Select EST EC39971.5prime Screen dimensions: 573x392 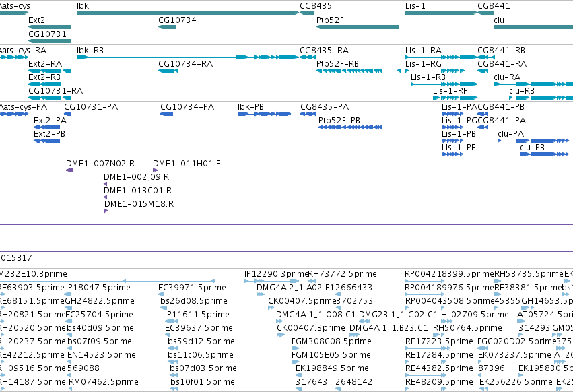pyautogui.click(x=192, y=288)
